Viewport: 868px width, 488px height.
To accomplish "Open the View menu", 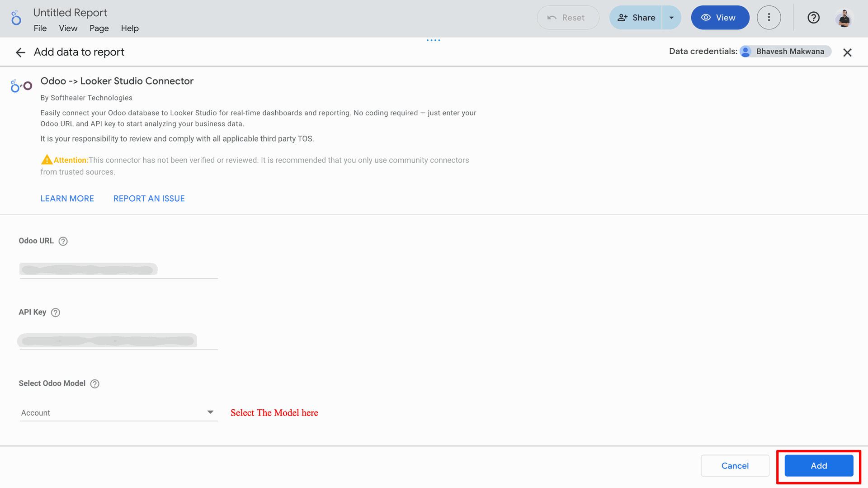I will coord(68,28).
